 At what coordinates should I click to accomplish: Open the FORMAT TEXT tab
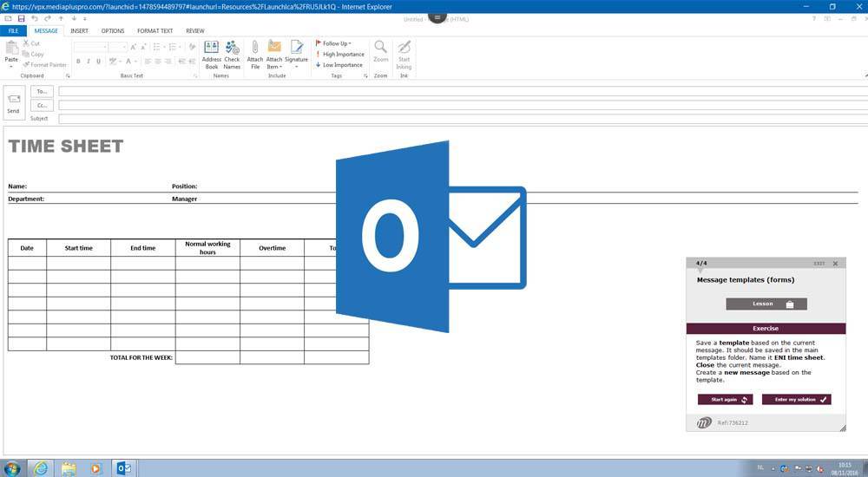click(155, 30)
